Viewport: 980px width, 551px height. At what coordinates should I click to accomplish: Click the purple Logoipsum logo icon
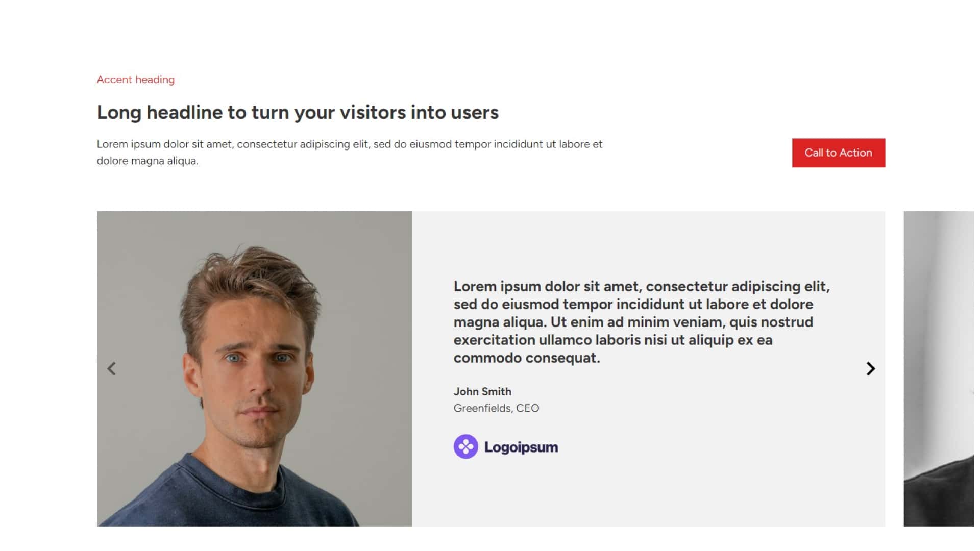pyautogui.click(x=465, y=447)
